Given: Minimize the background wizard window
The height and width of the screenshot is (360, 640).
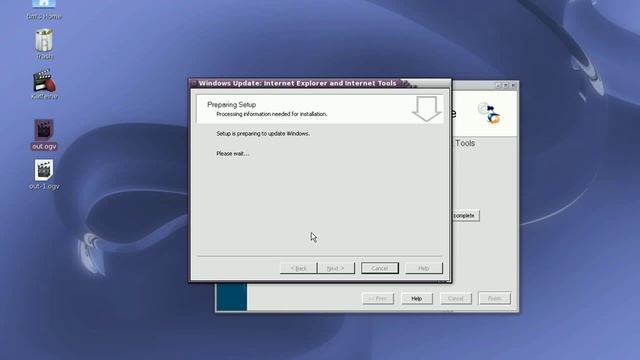Looking at the screenshot, I should point(498,85).
